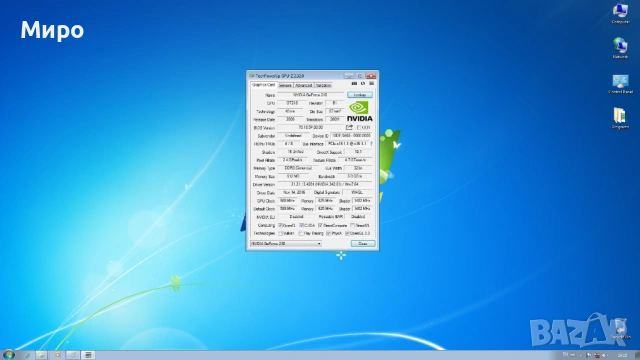Show hidden tray icons arrow
This screenshot has height=360, width=640.
pyautogui.click(x=580, y=355)
